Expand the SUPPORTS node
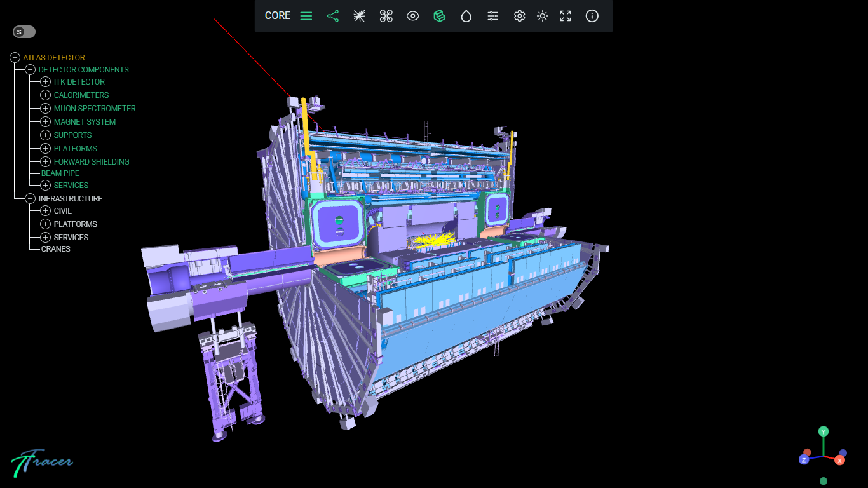The height and width of the screenshot is (488, 868). [45, 135]
